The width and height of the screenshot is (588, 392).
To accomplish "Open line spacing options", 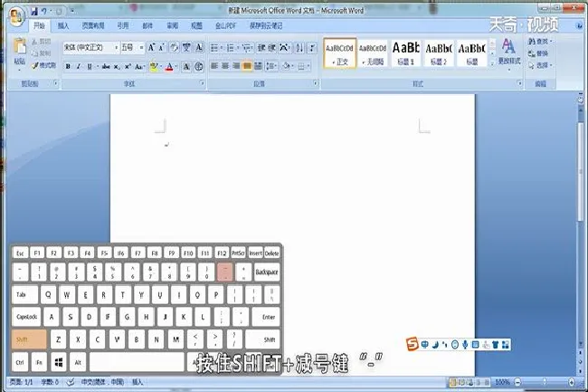I will coord(270,66).
